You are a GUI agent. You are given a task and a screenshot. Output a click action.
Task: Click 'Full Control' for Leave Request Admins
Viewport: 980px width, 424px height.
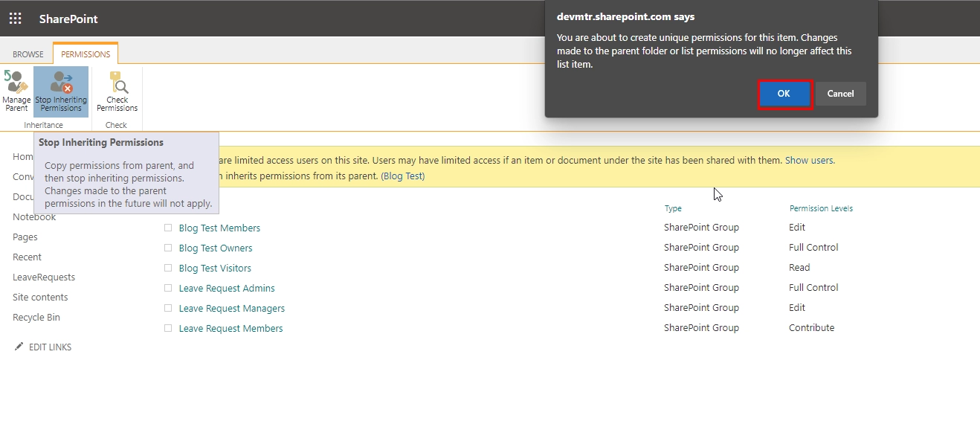[x=813, y=287]
